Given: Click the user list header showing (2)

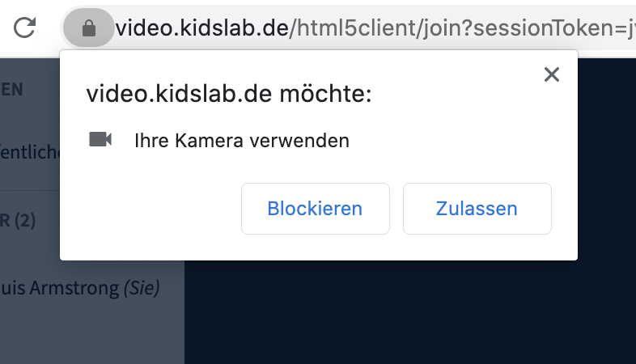Looking at the screenshot, I should (x=18, y=219).
